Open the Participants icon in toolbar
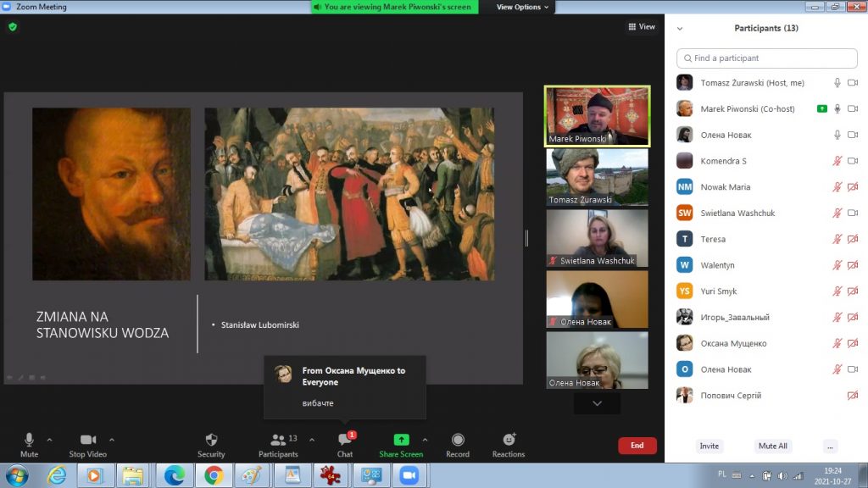 (x=277, y=440)
